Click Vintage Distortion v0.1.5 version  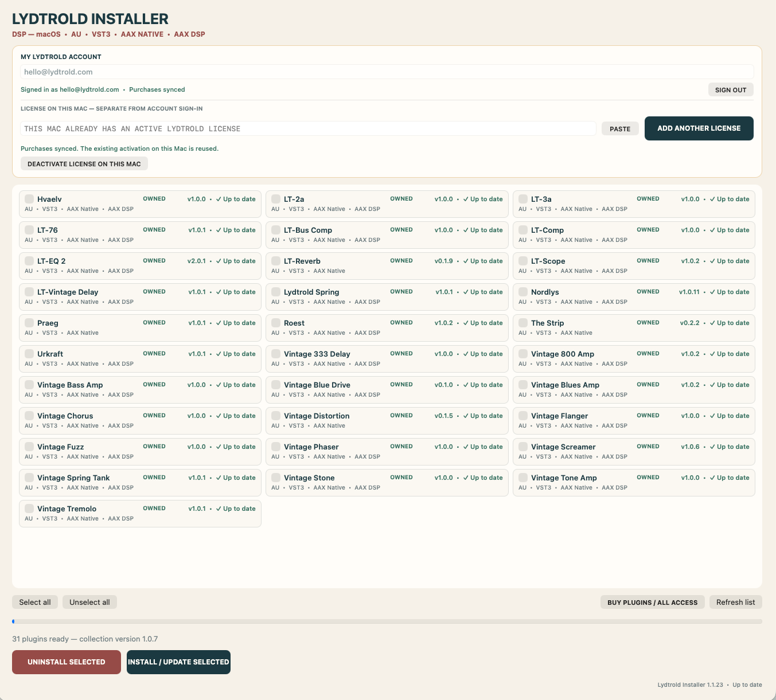click(x=443, y=416)
